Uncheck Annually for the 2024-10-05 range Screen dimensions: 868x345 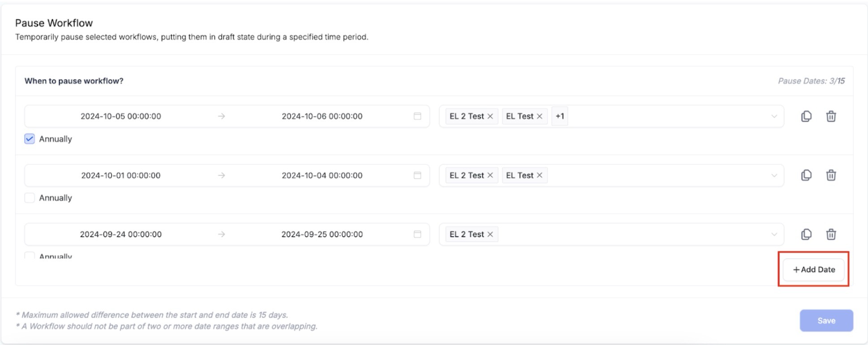(x=30, y=139)
